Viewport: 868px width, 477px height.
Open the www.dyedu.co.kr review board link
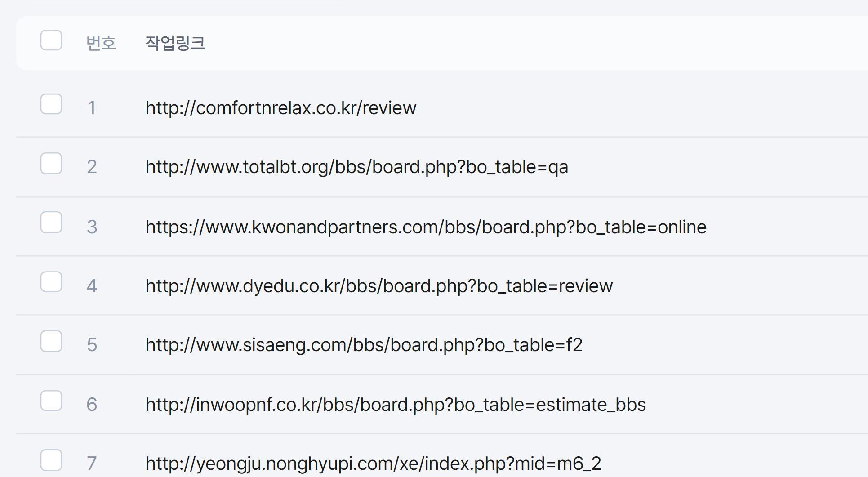pos(379,286)
